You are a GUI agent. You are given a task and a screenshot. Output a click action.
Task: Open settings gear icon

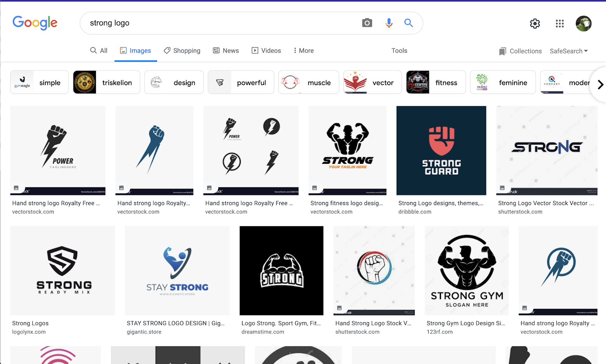tap(535, 23)
